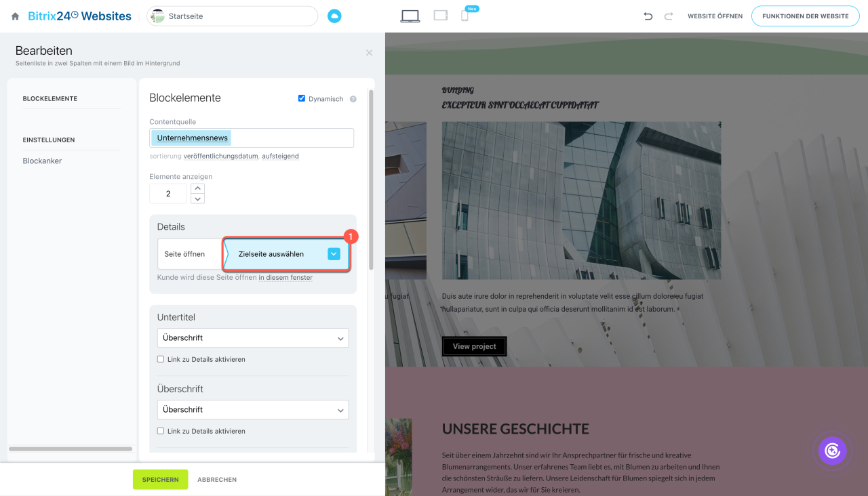
Task: Click the SPEICHERN button
Action: point(160,479)
